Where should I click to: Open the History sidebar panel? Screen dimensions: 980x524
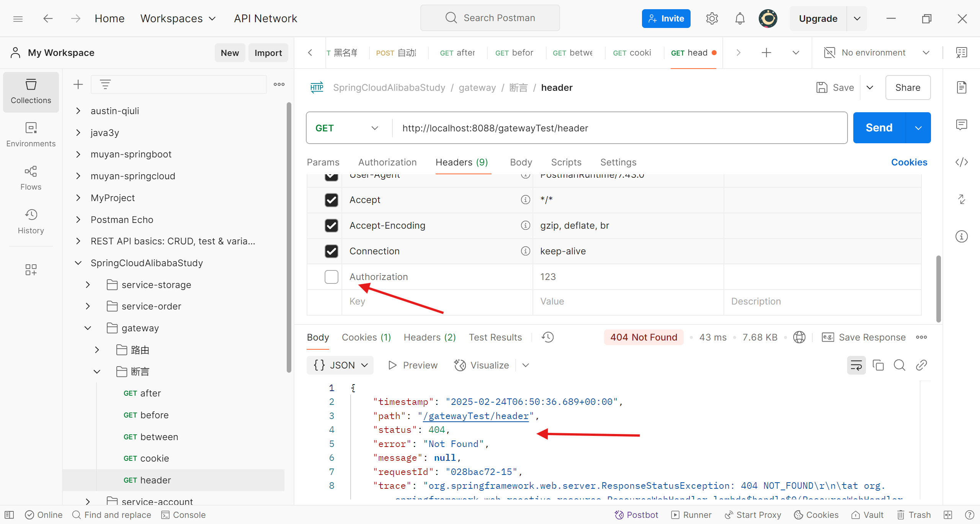[x=31, y=221]
